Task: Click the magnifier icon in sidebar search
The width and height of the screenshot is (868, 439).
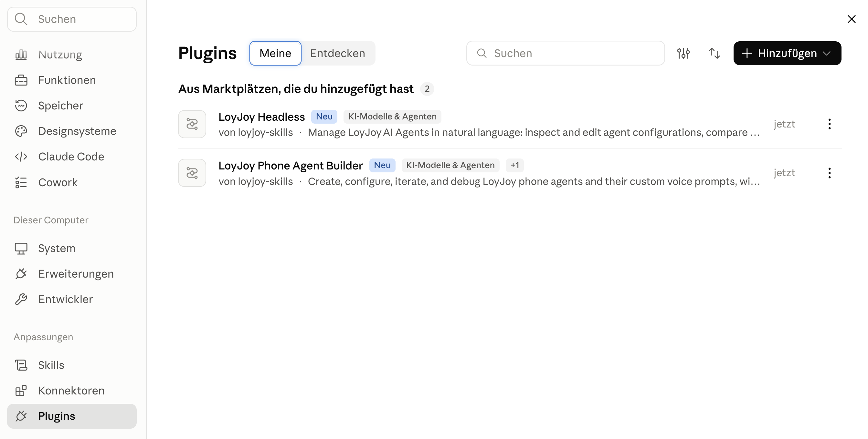Action: coord(21,19)
